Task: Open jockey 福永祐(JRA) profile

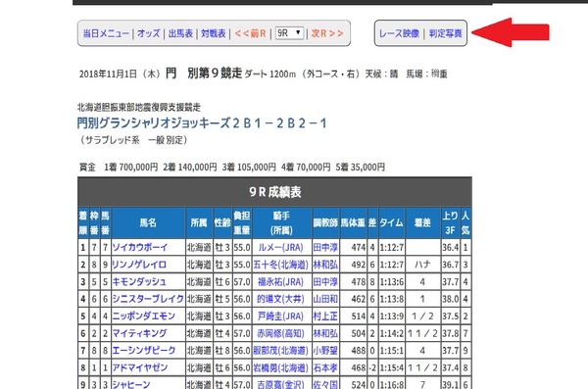Action: (280, 282)
